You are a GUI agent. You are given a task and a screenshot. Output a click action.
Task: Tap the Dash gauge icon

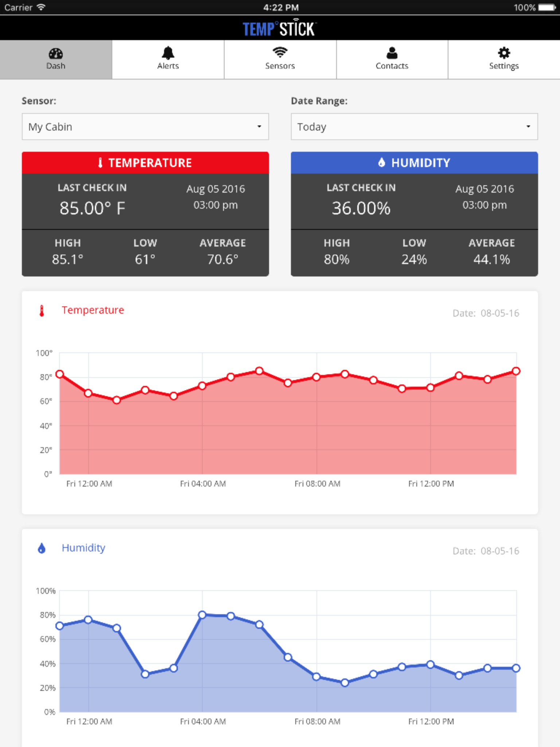pyautogui.click(x=56, y=54)
